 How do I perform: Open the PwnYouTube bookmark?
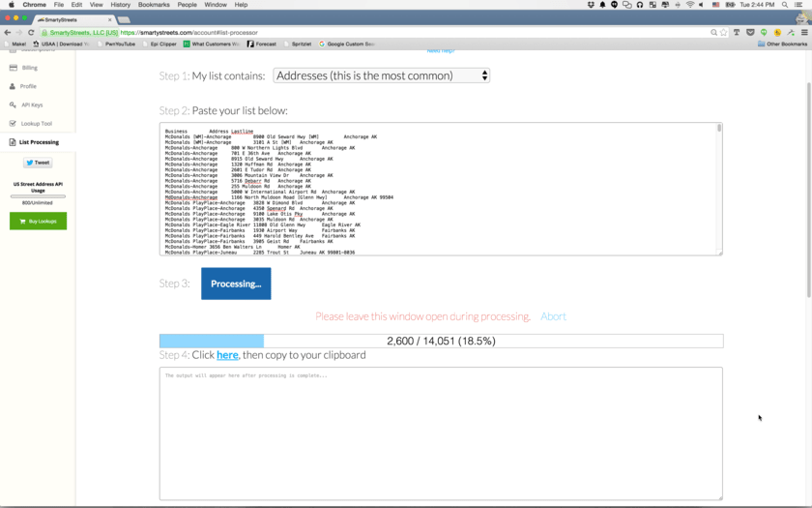pos(117,45)
